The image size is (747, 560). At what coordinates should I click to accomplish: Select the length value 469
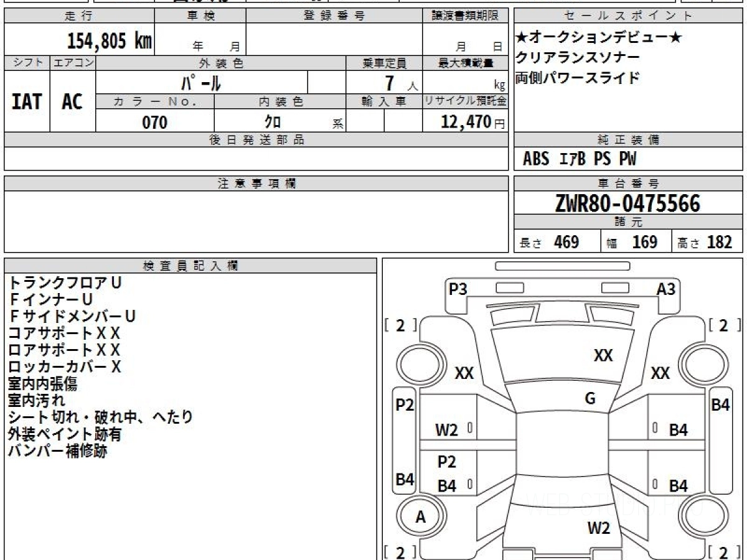566,242
